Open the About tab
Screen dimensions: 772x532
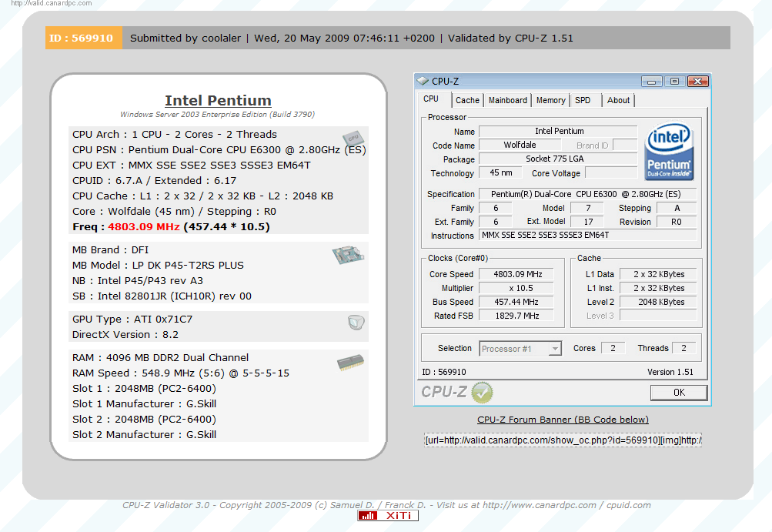[x=618, y=100]
